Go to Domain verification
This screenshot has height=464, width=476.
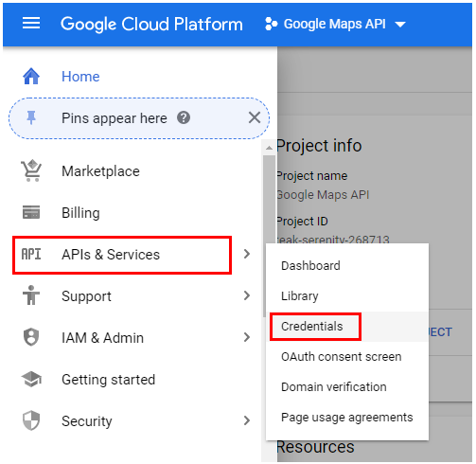pyautogui.click(x=334, y=387)
